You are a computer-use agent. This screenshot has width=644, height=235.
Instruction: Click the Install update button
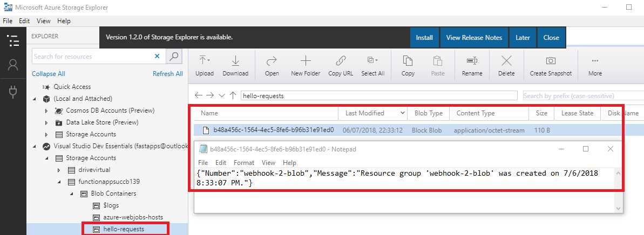(424, 37)
